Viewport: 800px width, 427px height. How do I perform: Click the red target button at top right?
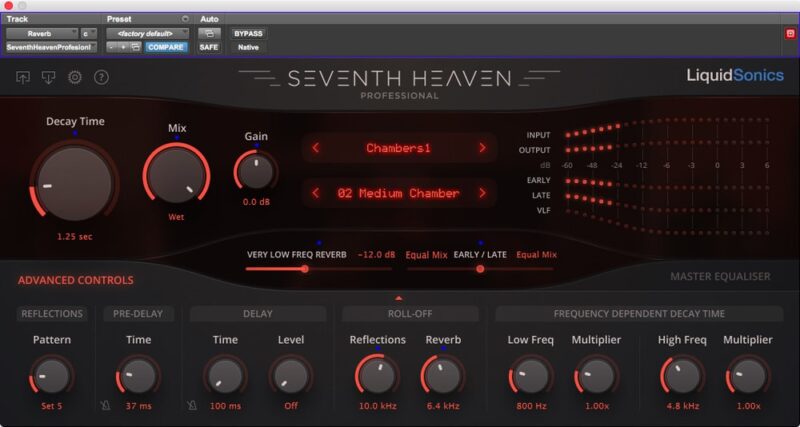(790, 34)
